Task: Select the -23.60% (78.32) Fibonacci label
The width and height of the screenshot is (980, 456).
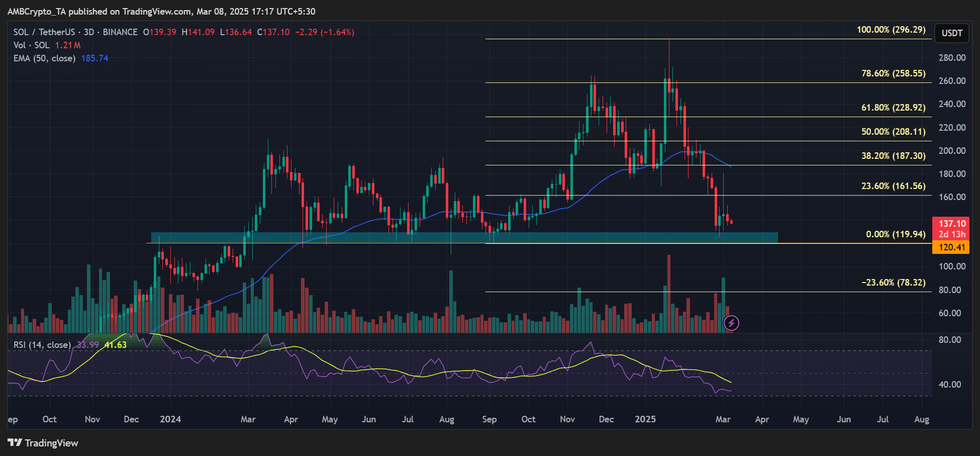Action: point(893,283)
